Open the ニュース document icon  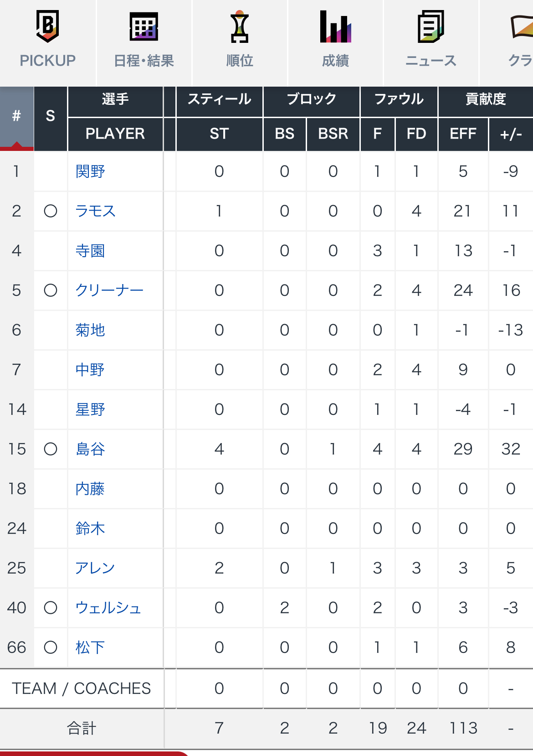[431, 26]
